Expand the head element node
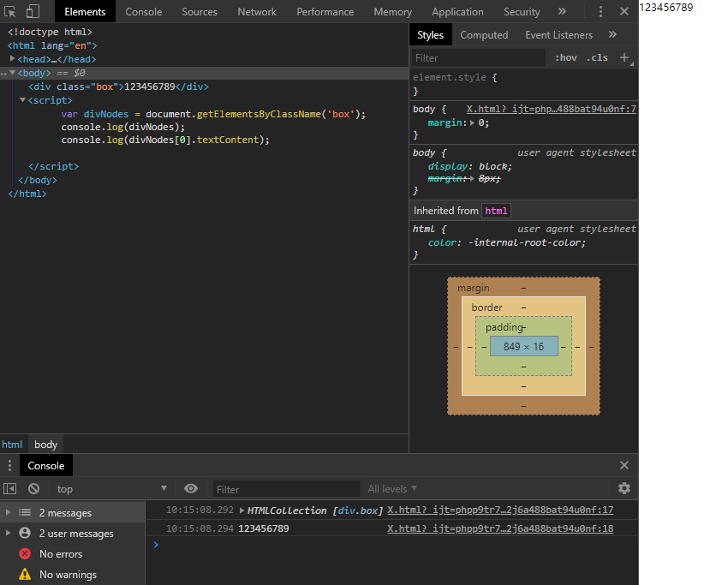 (x=13, y=59)
